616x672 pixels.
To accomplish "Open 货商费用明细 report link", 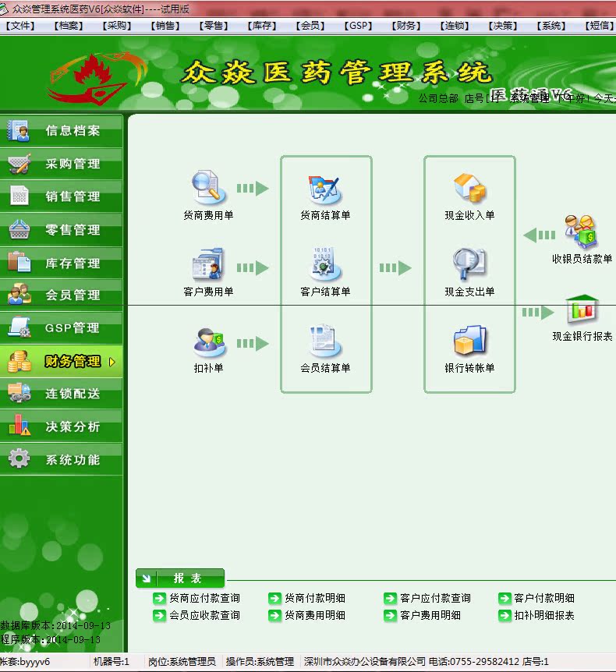I will [315, 615].
